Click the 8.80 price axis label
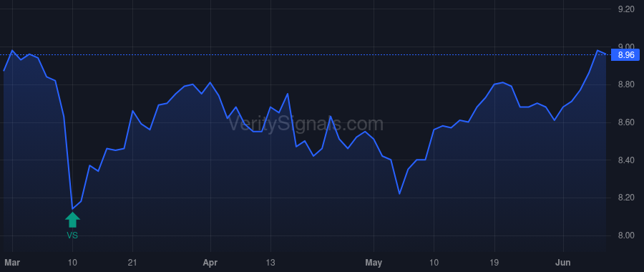644x272 pixels. click(626, 84)
